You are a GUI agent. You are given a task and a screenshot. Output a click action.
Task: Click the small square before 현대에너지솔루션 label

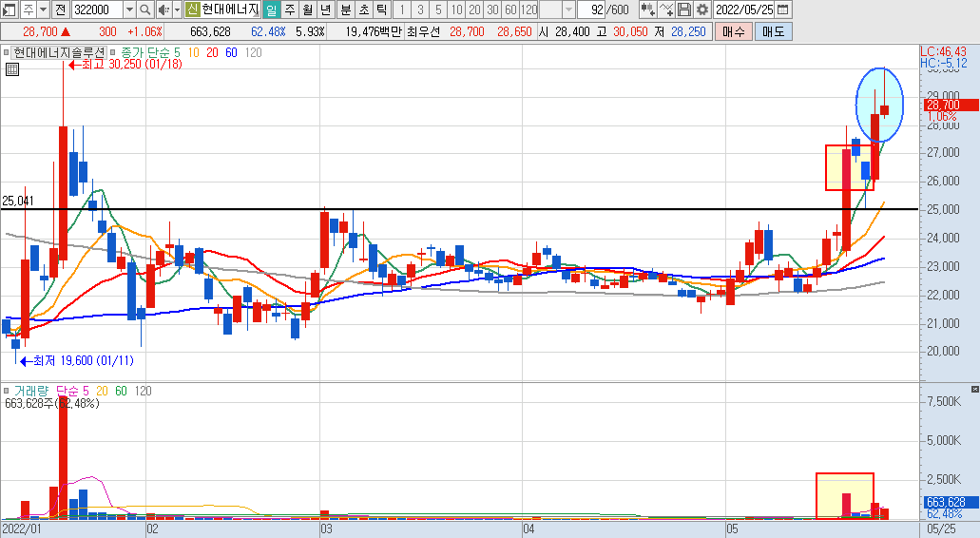[7, 53]
